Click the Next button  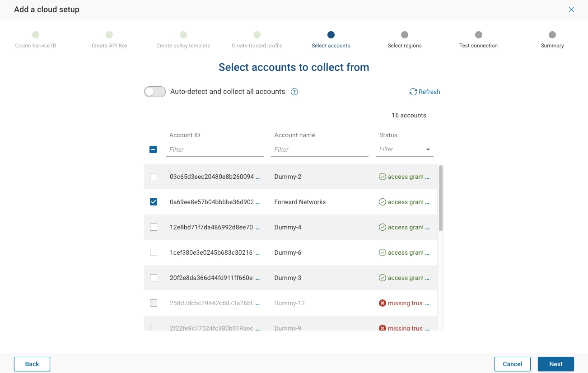point(556,364)
